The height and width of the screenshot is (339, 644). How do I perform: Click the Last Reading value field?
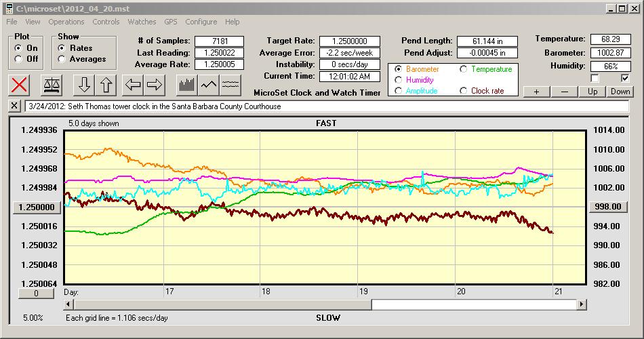(220, 53)
